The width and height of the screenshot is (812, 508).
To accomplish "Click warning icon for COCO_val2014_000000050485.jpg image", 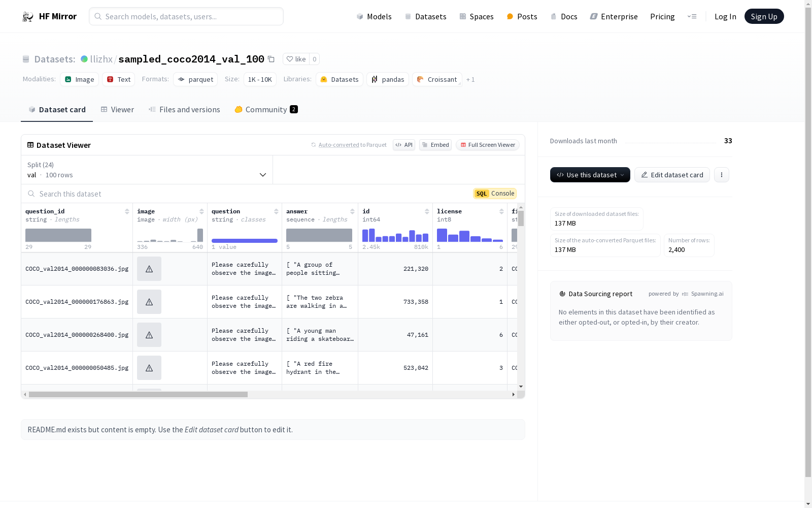I will tap(149, 368).
